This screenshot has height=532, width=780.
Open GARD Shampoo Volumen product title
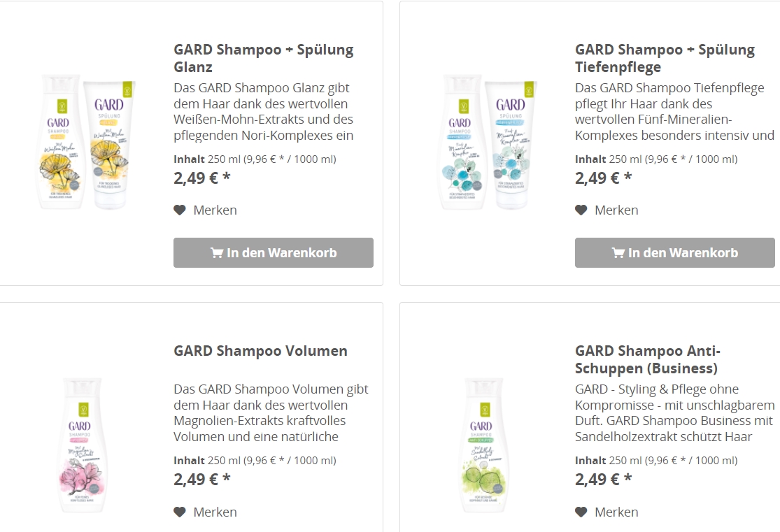click(x=260, y=351)
